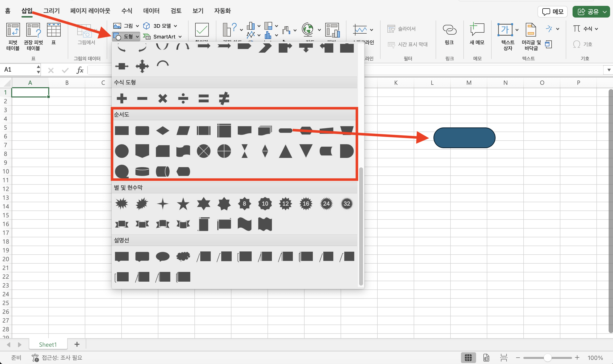613x364 pixels.
Task: Insert a Slicer filter
Action: (x=402, y=29)
